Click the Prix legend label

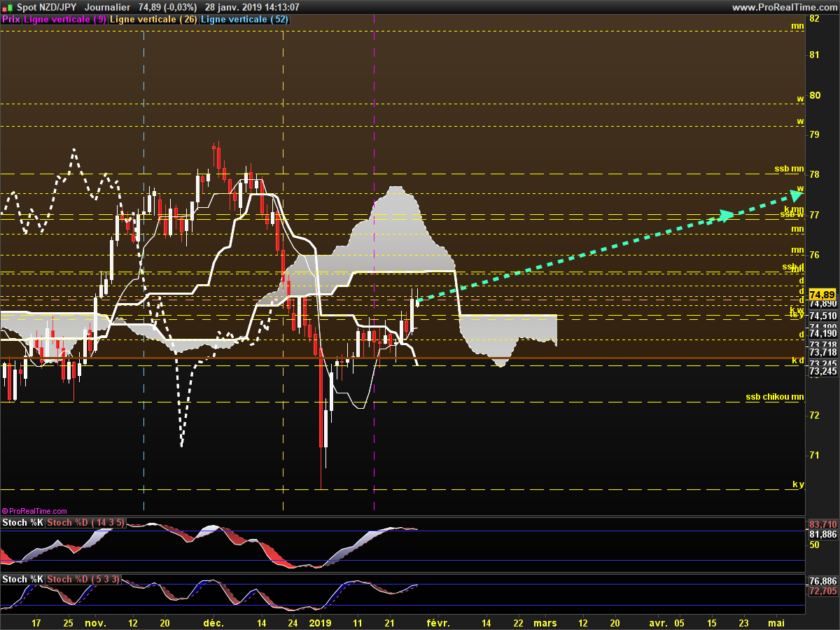point(11,20)
